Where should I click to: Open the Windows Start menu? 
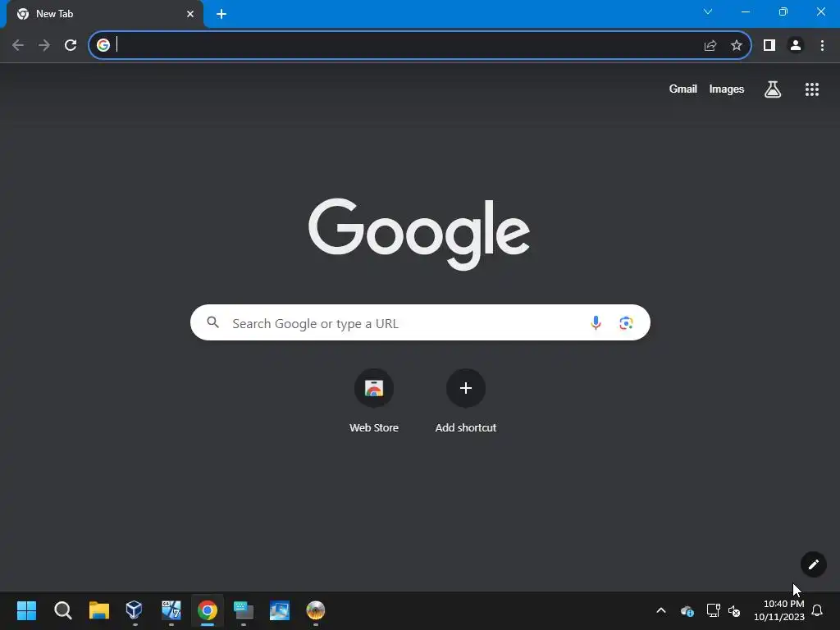tap(27, 610)
